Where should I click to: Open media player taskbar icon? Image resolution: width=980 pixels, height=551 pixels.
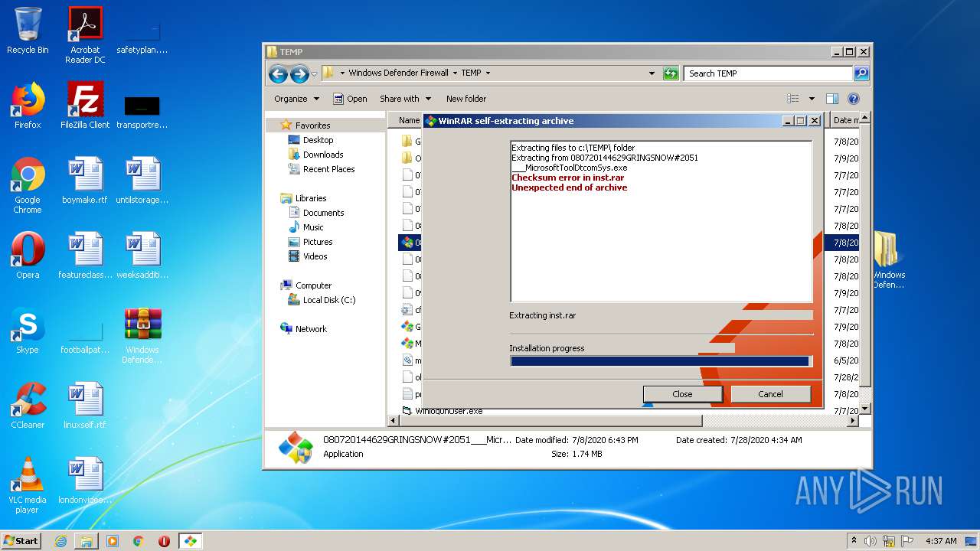click(113, 541)
